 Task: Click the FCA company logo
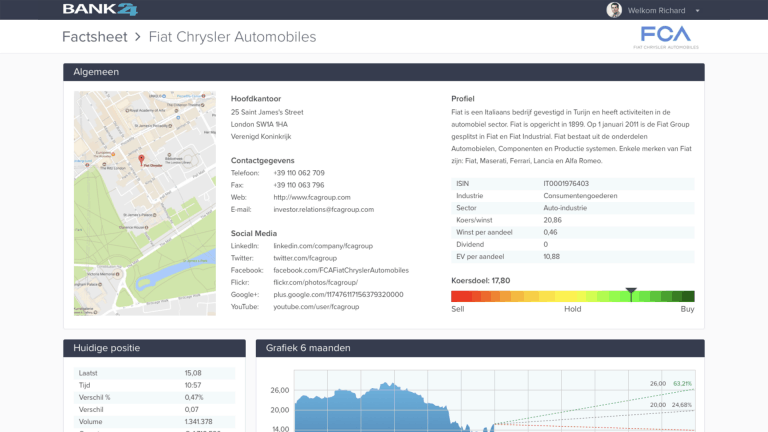pyautogui.click(x=666, y=37)
